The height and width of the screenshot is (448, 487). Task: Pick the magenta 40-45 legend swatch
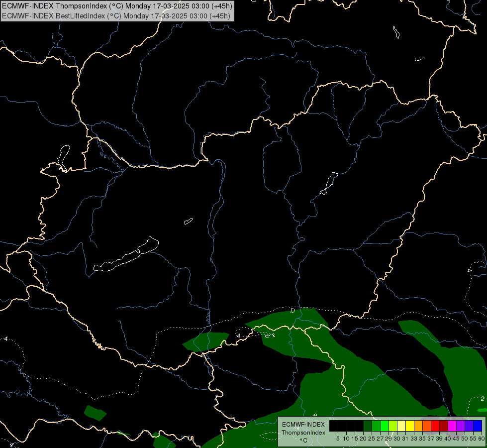point(452,426)
